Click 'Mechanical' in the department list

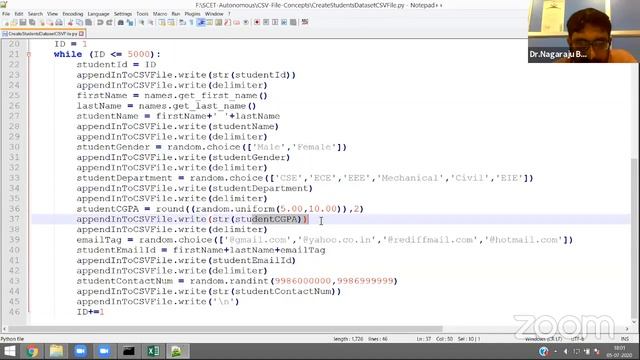pyautogui.click(x=412, y=178)
